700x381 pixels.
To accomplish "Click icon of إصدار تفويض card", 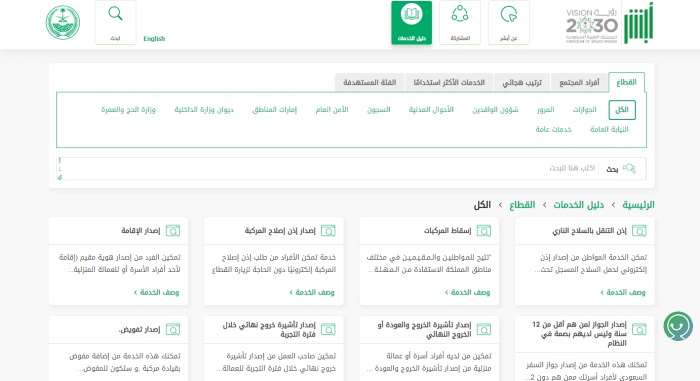I will point(173,330).
